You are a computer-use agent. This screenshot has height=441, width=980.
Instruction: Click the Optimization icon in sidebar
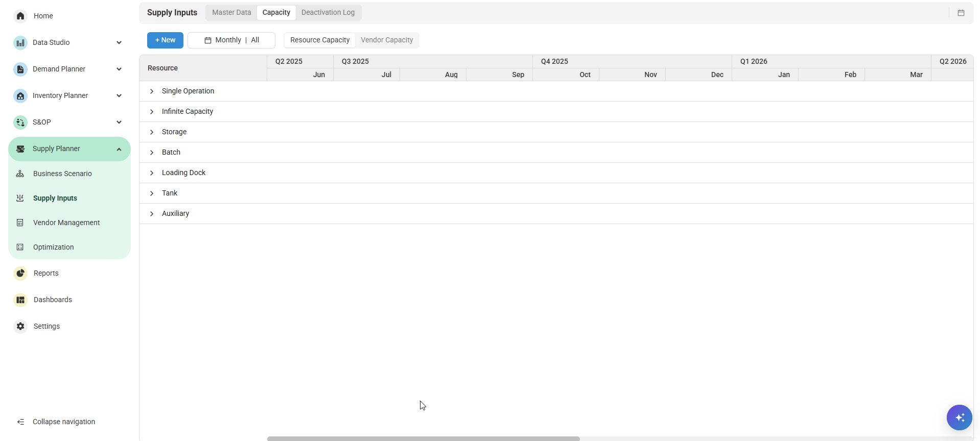pyautogui.click(x=20, y=247)
